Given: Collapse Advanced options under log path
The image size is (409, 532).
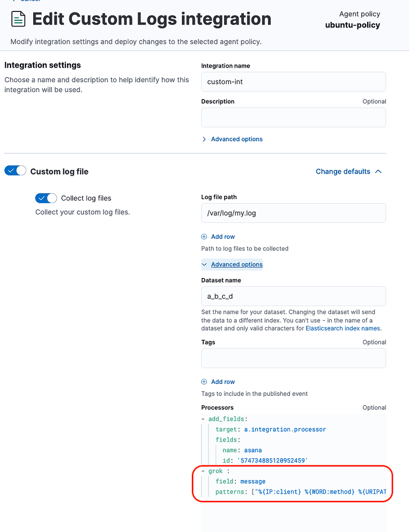Looking at the screenshot, I should coord(236,264).
